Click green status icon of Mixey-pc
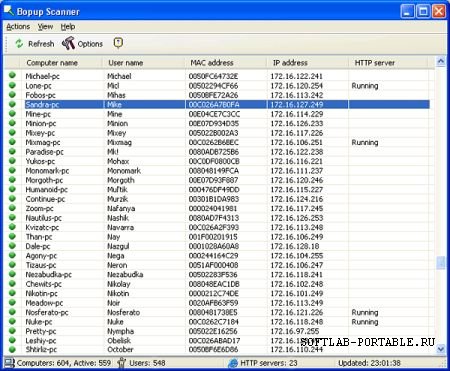This screenshot has height=371, width=450. pyautogui.click(x=12, y=132)
